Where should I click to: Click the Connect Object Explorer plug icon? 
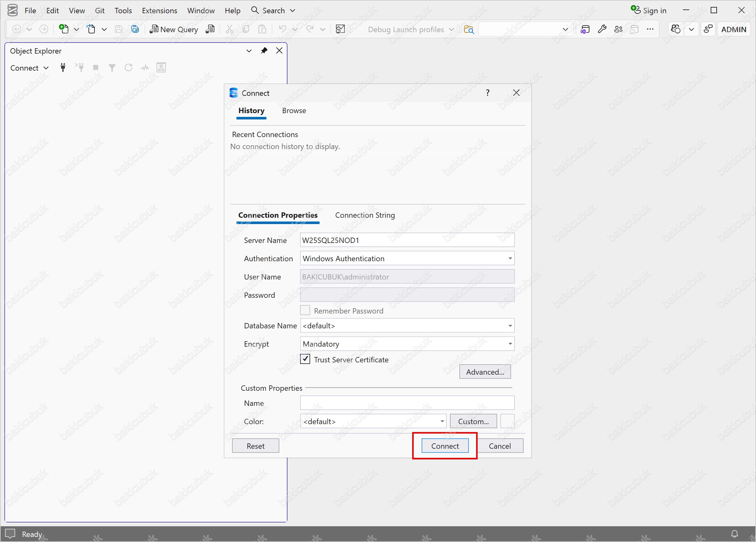(x=63, y=68)
